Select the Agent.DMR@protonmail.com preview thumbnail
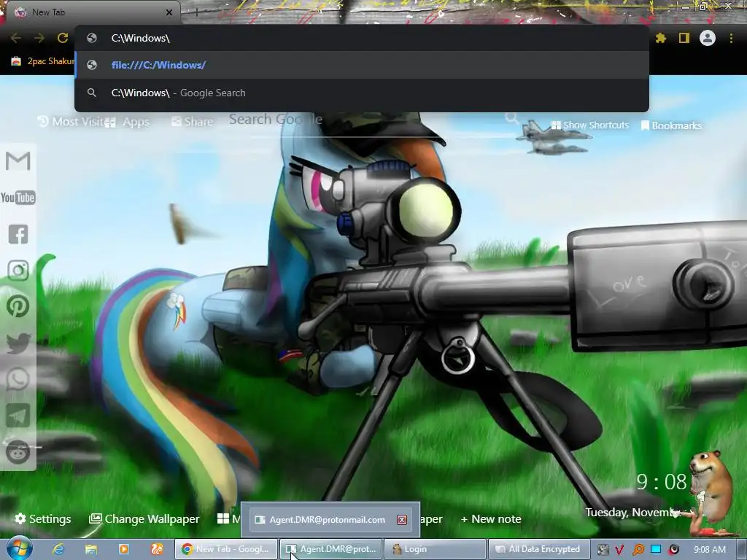The image size is (747, 560). click(330, 519)
